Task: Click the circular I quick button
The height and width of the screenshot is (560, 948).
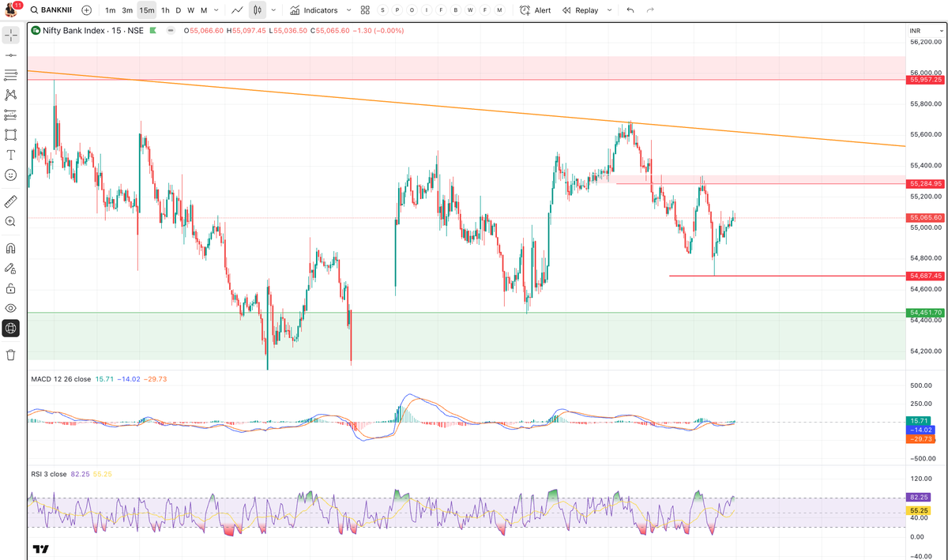Action: click(427, 10)
